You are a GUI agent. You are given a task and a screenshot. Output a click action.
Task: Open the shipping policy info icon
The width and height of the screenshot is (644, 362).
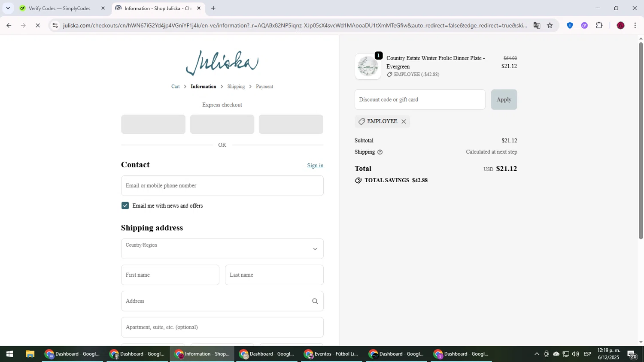click(380, 152)
